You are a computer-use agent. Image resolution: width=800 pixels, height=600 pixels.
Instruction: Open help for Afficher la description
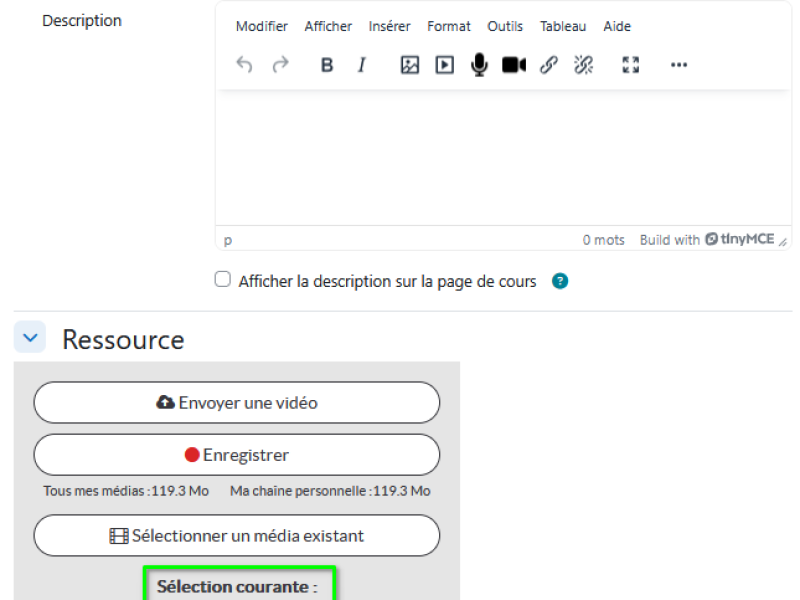click(x=560, y=281)
